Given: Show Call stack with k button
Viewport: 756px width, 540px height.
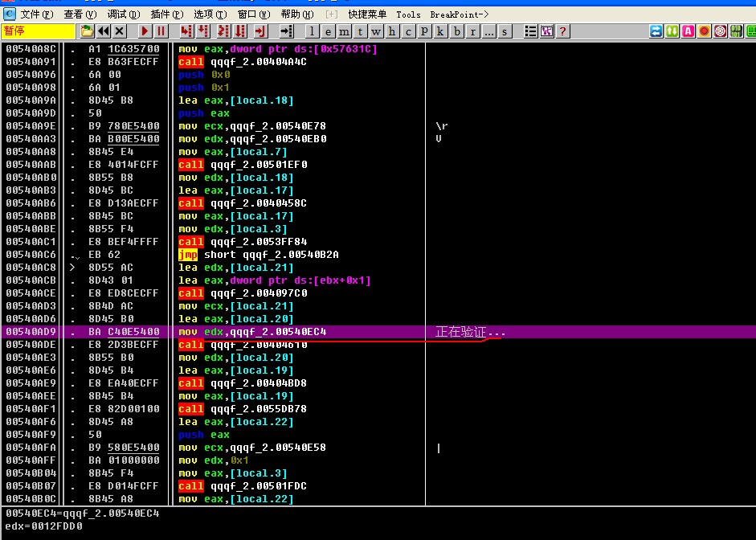Looking at the screenshot, I should tap(440, 31).
